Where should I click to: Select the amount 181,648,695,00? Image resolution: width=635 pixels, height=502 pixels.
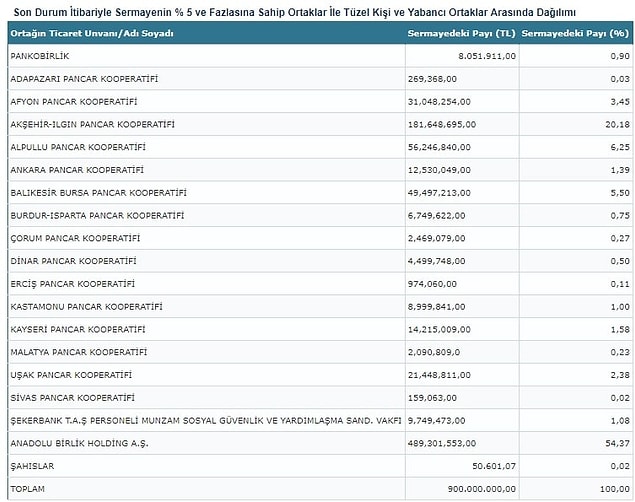(442, 124)
